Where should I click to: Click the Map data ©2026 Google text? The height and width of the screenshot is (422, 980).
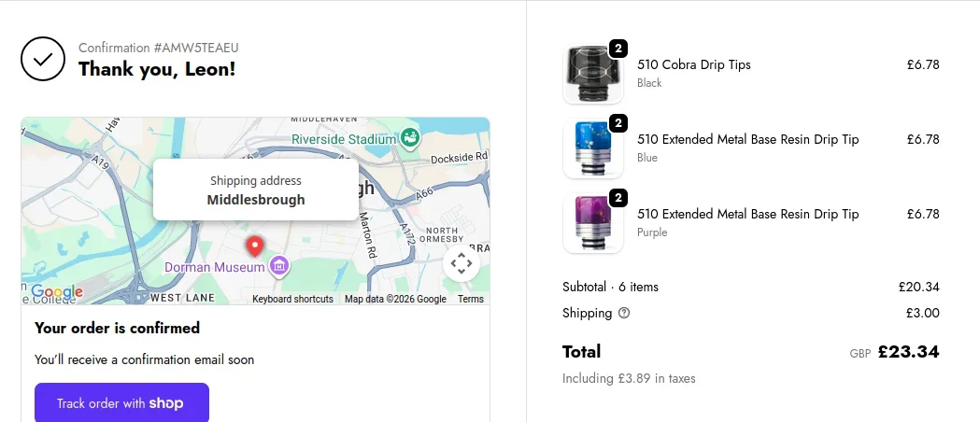pos(395,299)
